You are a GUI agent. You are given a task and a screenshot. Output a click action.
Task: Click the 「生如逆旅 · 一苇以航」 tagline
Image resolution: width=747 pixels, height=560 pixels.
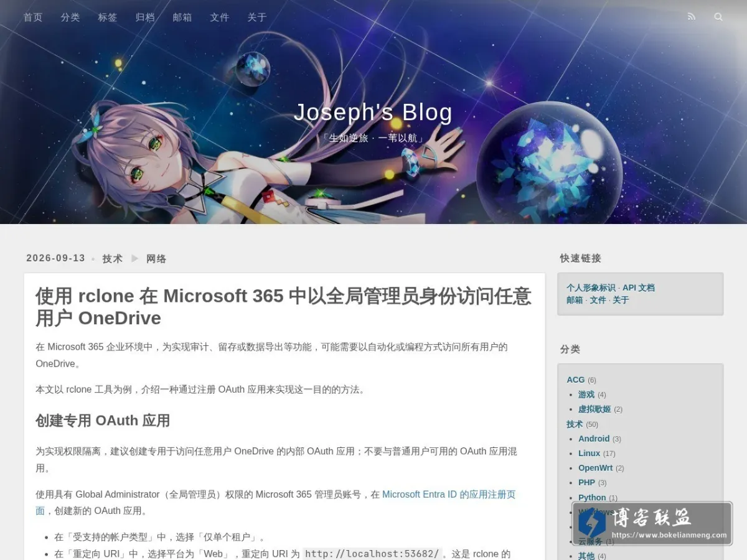click(373, 138)
